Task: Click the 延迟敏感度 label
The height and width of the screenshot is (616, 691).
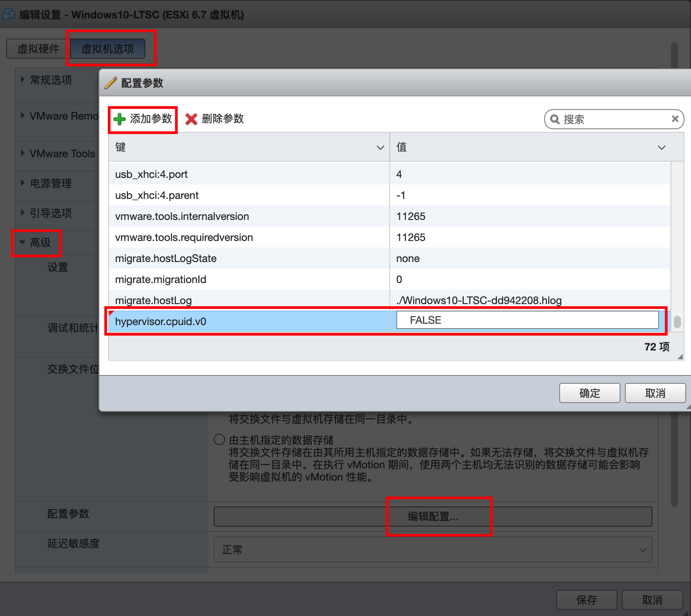Action: pyautogui.click(x=74, y=543)
